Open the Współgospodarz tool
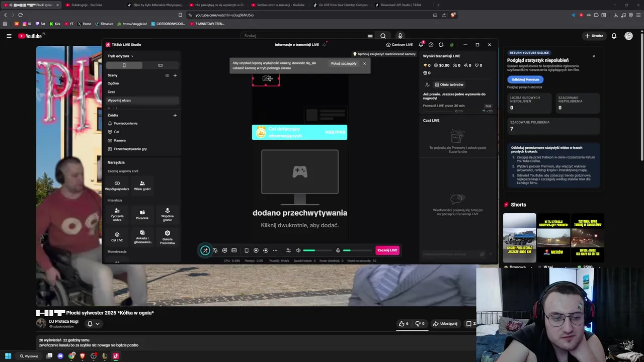The image size is (644, 362). 117,186
